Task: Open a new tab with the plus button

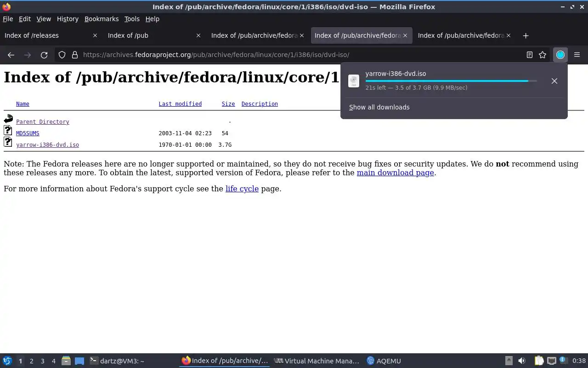Action: point(526,35)
